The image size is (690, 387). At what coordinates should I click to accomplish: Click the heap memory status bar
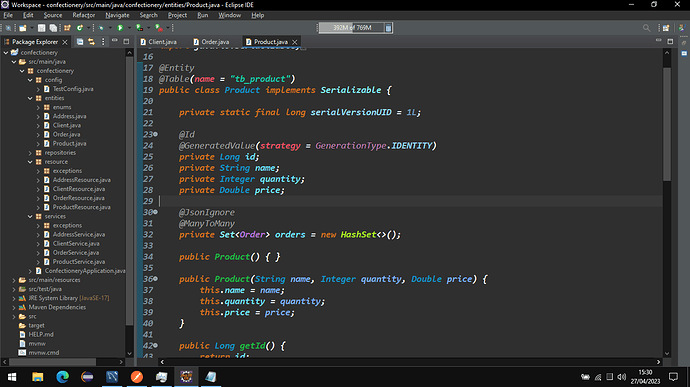(x=352, y=28)
